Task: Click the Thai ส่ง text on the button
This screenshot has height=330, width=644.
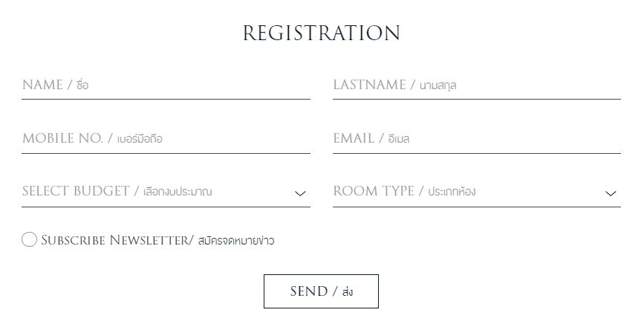Action: 347,292
